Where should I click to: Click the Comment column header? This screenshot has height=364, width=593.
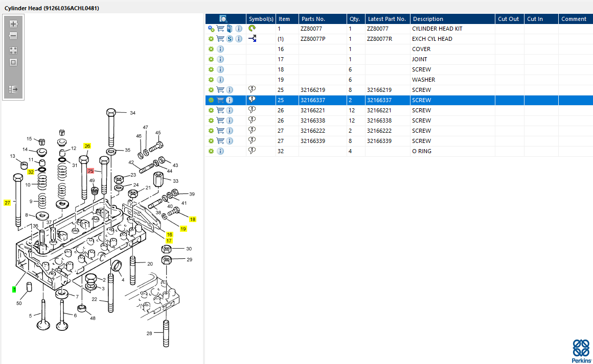tap(576, 19)
